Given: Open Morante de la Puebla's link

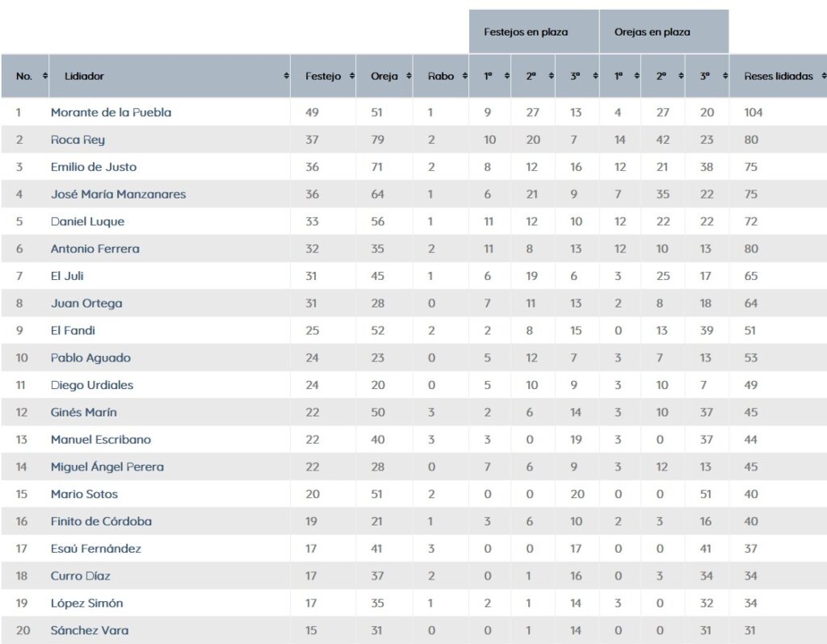Looking at the screenshot, I should tap(111, 113).
